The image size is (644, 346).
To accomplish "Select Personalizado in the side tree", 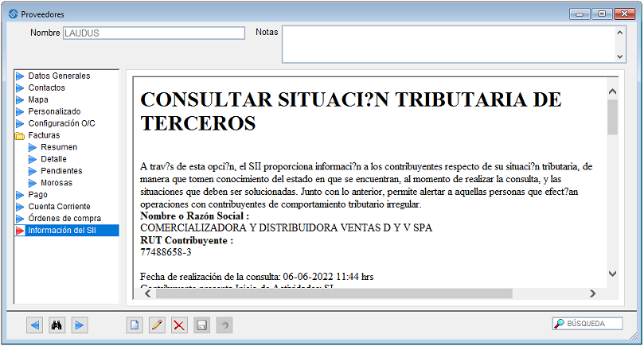I will pyautogui.click(x=54, y=111).
